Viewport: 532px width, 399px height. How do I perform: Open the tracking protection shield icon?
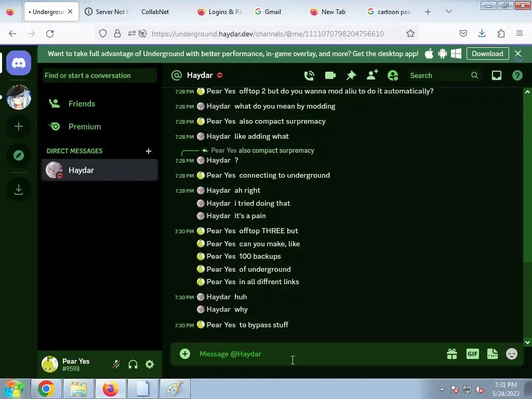tap(103, 33)
